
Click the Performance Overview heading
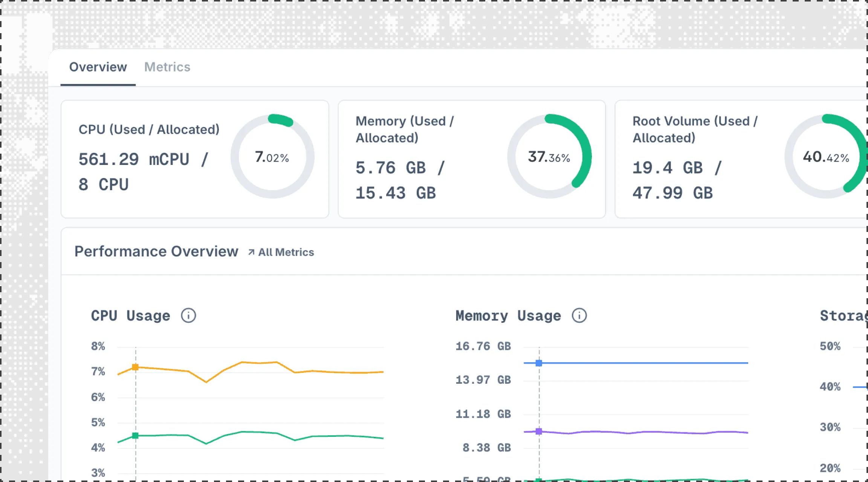pyautogui.click(x=156, y=252)
